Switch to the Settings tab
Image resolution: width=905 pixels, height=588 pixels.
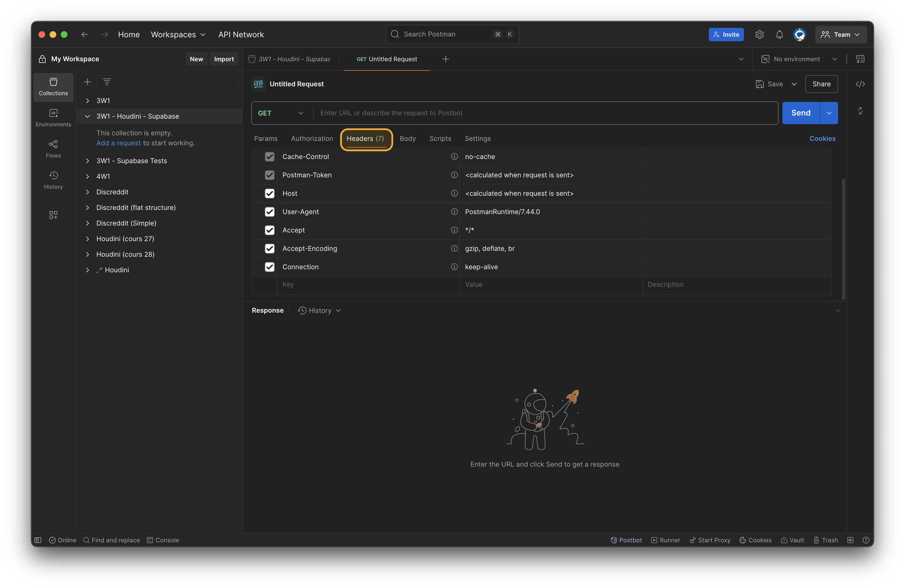coord(478,139)
